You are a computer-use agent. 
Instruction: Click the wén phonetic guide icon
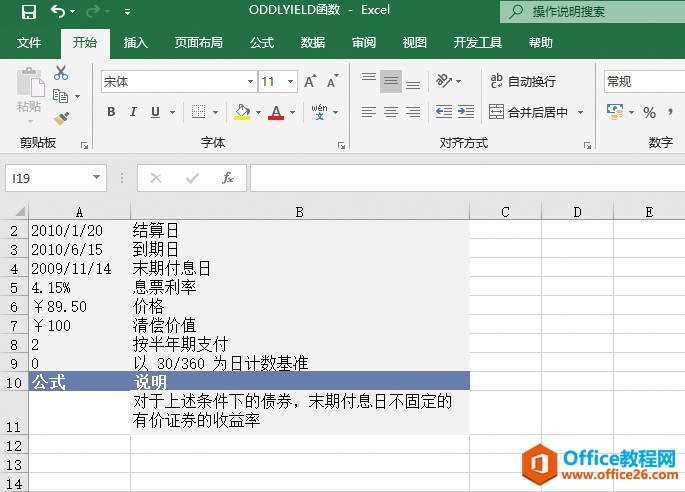pyautogui.click(x=319, y=112)
